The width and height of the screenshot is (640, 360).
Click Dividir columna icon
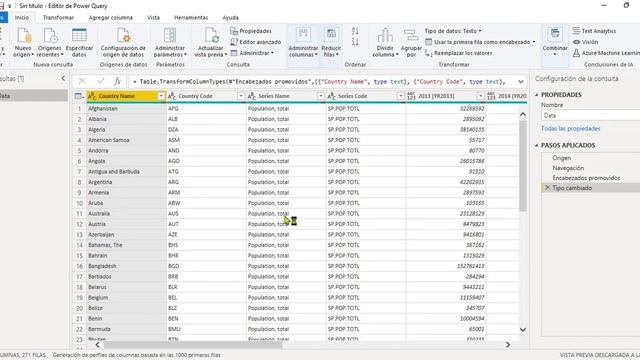(x=385, y=36)
